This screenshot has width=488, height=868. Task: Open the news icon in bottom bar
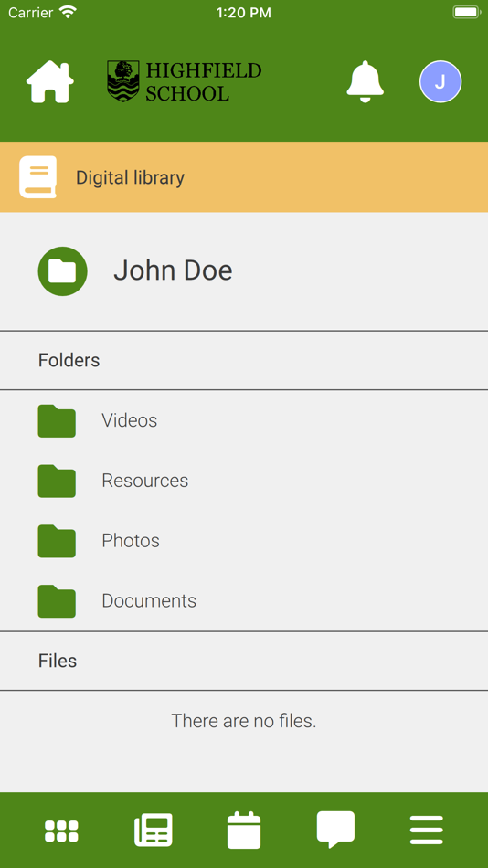[x=154, y=830]
